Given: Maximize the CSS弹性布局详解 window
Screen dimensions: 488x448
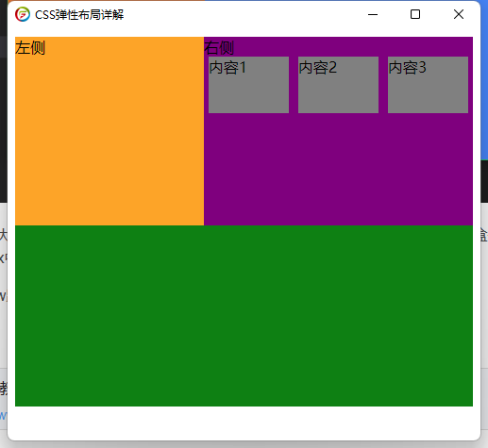Looking at the screenshot, I should (x=415, y=14).
